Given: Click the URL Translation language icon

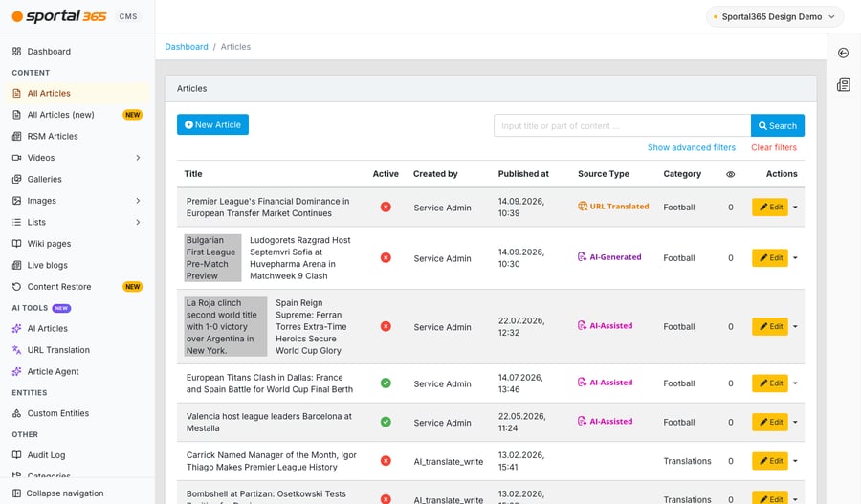Looking at the screenshot, I should coord(16,350).
